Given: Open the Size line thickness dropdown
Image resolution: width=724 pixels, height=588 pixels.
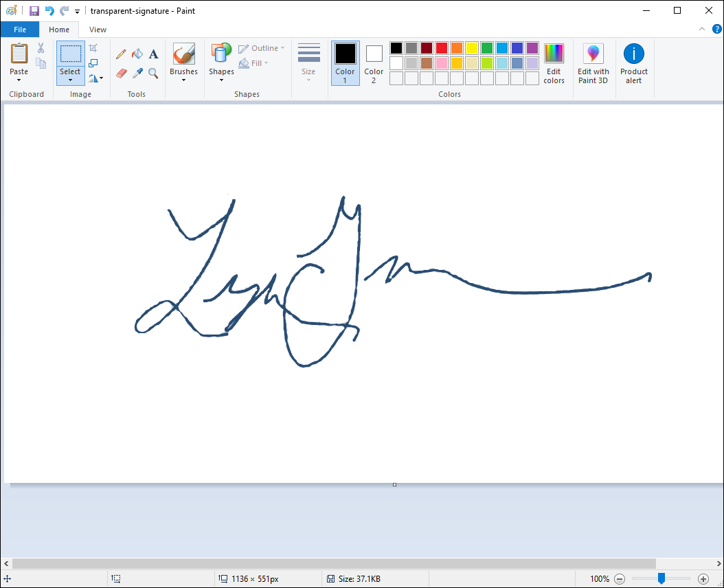Looking at the screenshot, I should click(308, 63).
